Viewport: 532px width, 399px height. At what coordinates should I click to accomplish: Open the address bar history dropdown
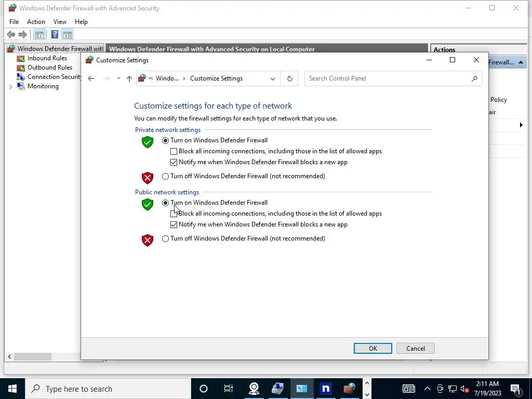click(x=272, y=79)
